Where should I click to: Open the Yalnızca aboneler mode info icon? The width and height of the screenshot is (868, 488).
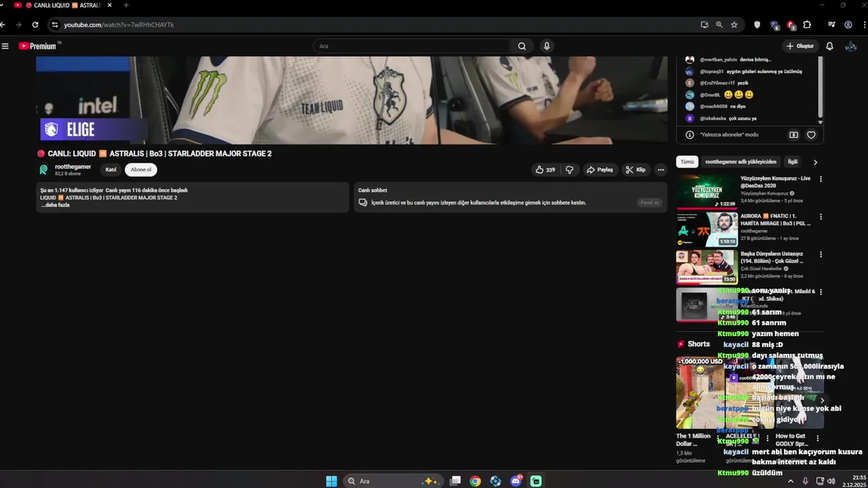pos(690,135)
